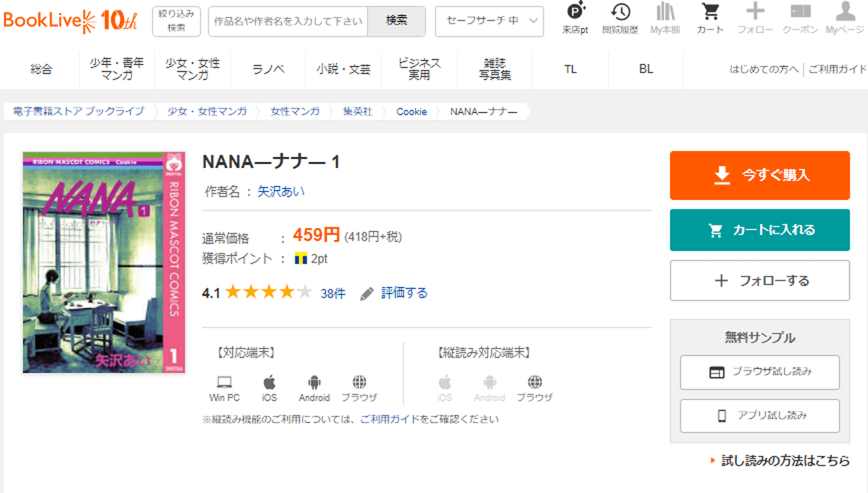Image resolution: width=868 pixels, height=493 pixels.
Task: Click the フォロー plus icon in header
Action: point(755,12)
